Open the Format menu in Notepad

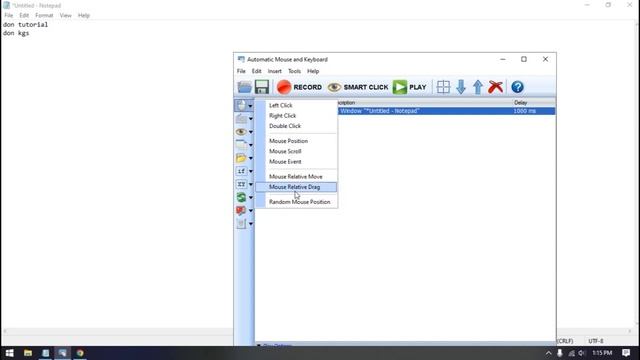[x=44, y=16]
